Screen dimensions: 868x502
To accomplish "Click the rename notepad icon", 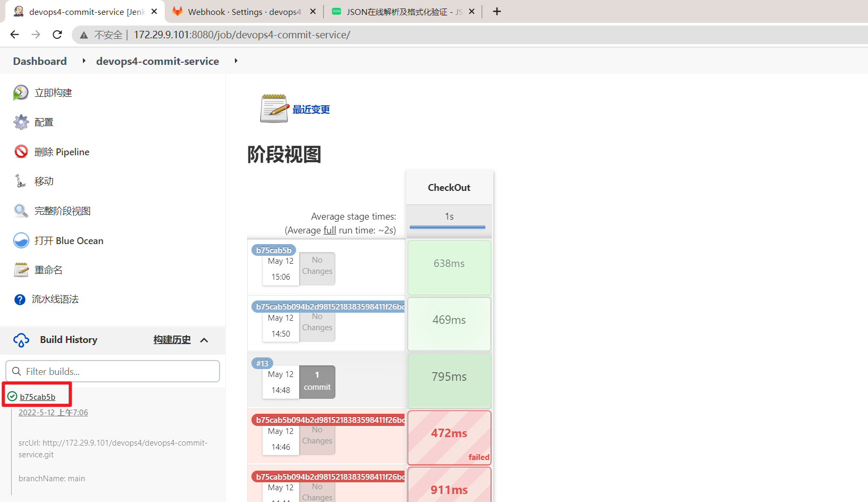I will 21,270.
